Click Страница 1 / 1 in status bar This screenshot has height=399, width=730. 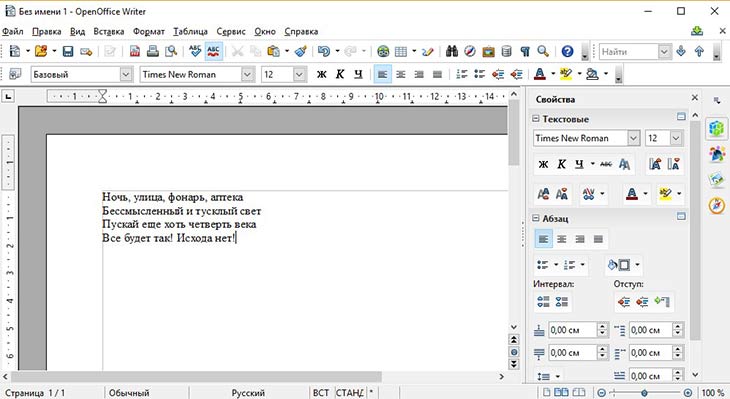click(x=35, y=393)
